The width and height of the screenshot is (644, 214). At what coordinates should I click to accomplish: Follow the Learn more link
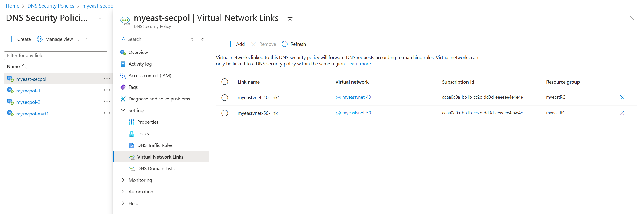pyautogui.click(x=359, y=64)
